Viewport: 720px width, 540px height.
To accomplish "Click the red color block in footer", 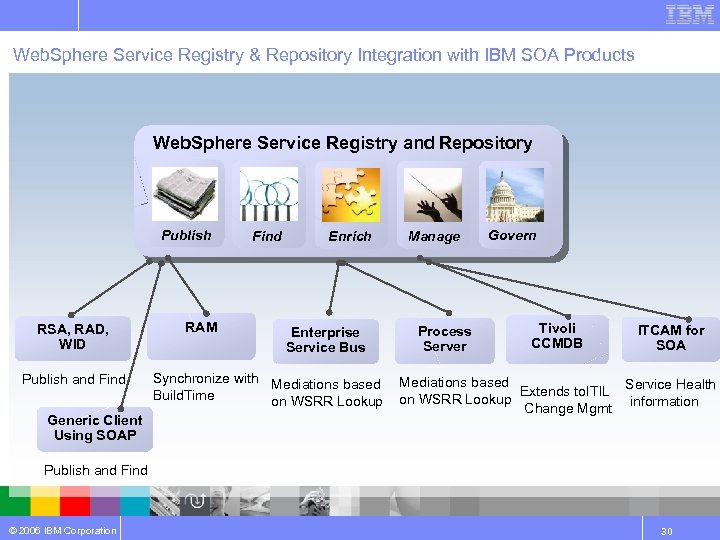I will coord(75,501).
